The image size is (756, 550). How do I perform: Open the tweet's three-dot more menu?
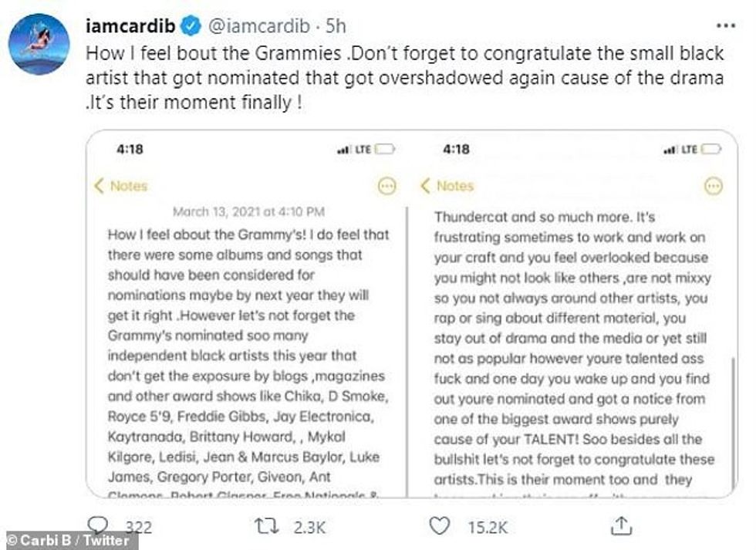[725, 25]
